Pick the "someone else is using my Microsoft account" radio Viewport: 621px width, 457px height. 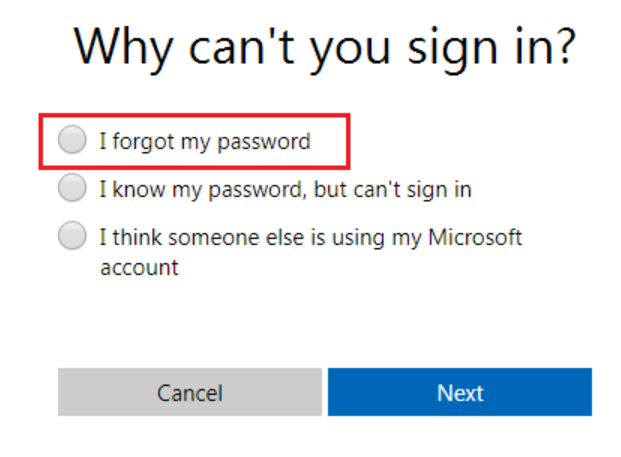[73, 237]
